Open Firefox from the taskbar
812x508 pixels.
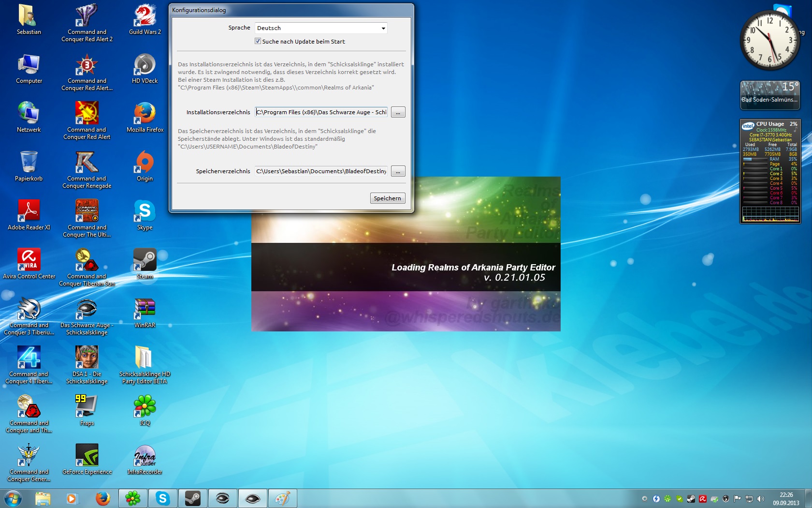tap(102, 498)
